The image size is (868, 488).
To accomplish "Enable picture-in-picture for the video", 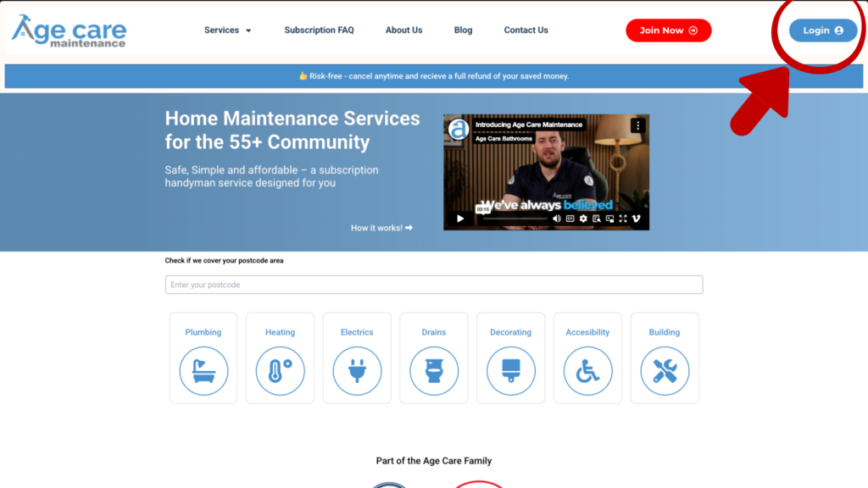I will 609,219.
